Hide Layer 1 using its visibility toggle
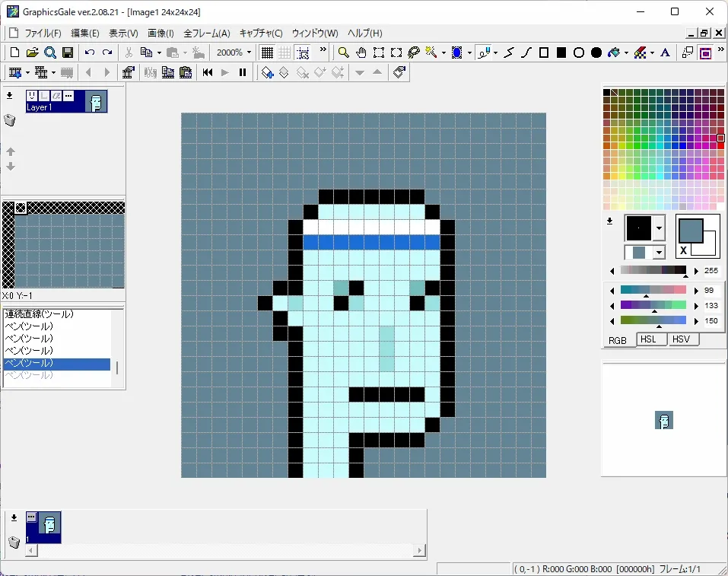728x576 pixels. (x=32, y=96)
